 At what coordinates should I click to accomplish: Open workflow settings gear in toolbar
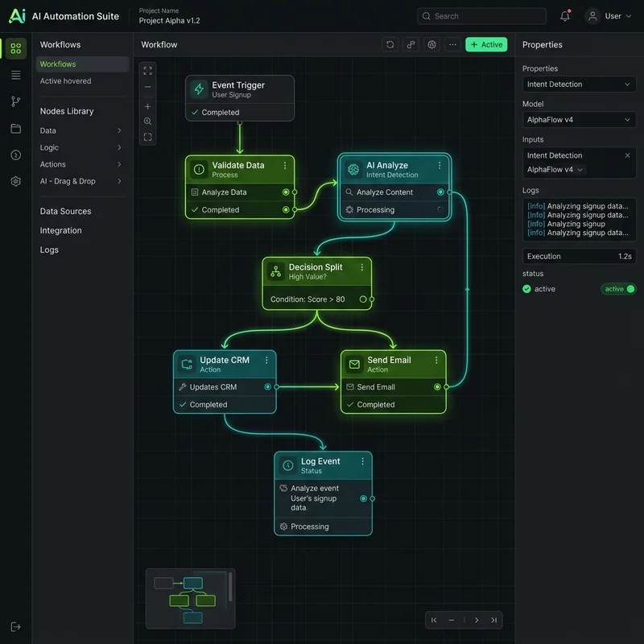click(x=431, y=44)
